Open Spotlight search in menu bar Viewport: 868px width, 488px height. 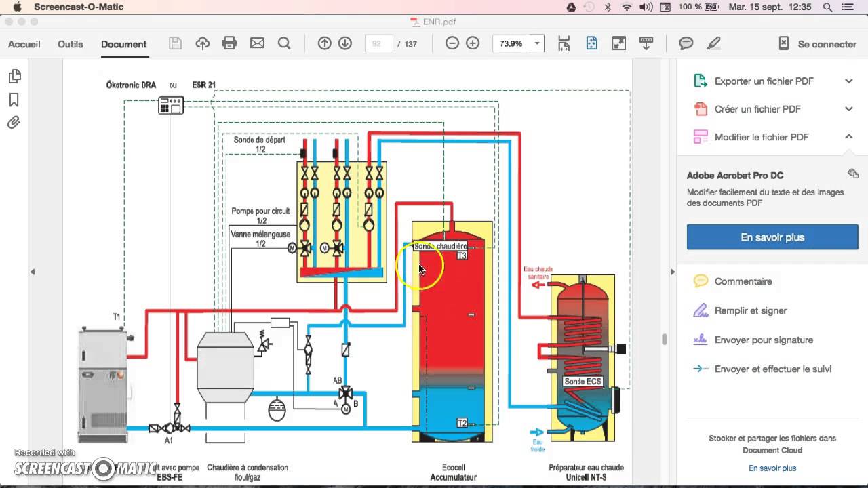pos(827,7)
